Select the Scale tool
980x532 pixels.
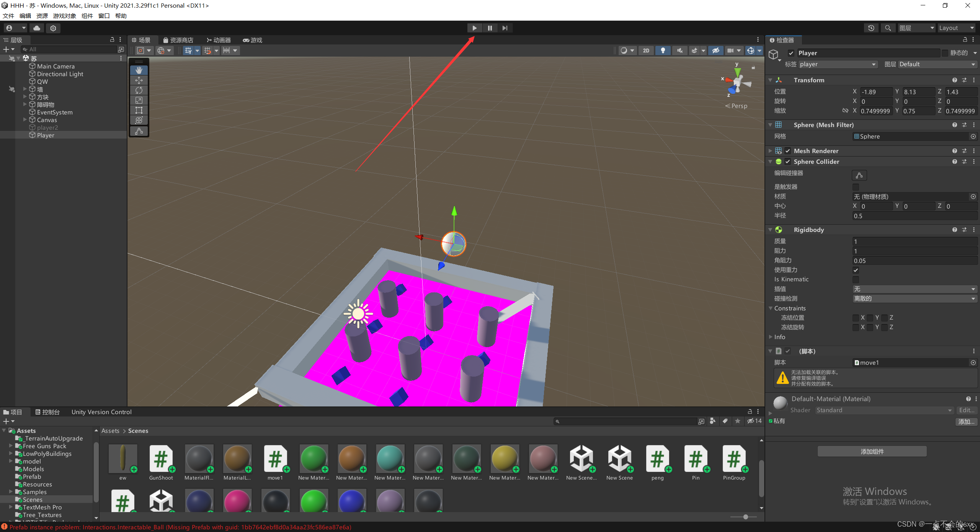click(139, 100)
